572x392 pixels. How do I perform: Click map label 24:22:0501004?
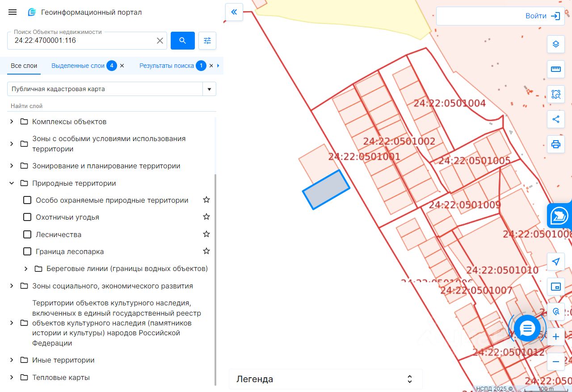pyautogui.click(x=450, y=104)
